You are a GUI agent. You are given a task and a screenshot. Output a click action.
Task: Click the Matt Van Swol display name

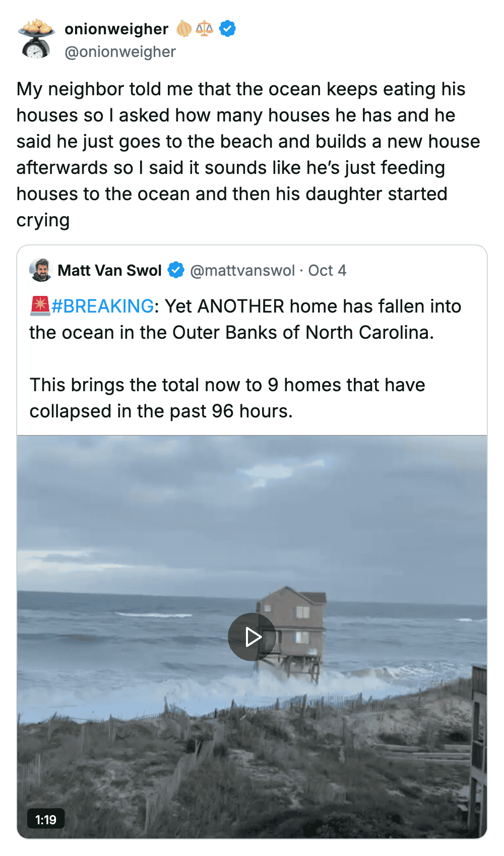pos(109,270)
